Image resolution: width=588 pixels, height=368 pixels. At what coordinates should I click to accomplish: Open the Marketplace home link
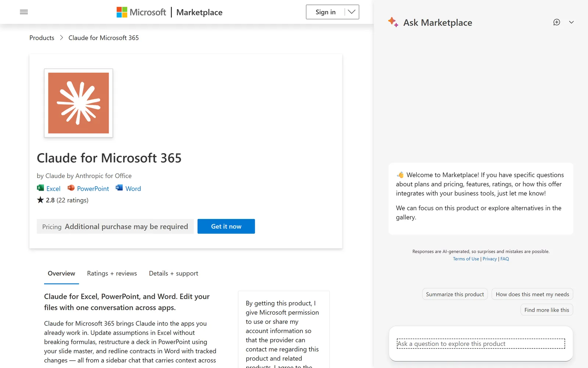(x=199, y=12)
